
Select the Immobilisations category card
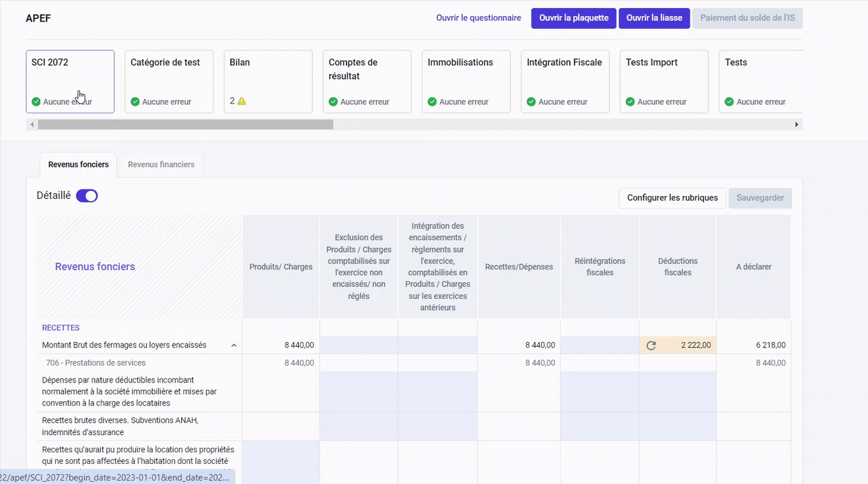[466, 81]
